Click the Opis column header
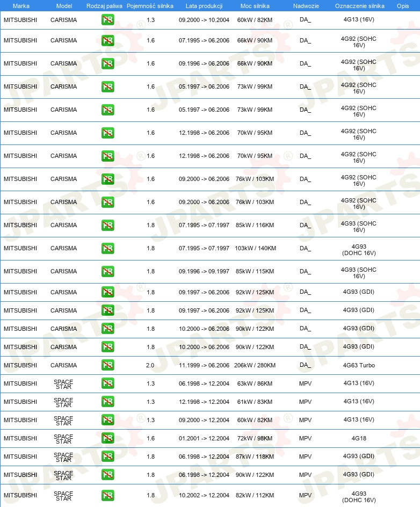420x507 pixels. coord(403,6)
